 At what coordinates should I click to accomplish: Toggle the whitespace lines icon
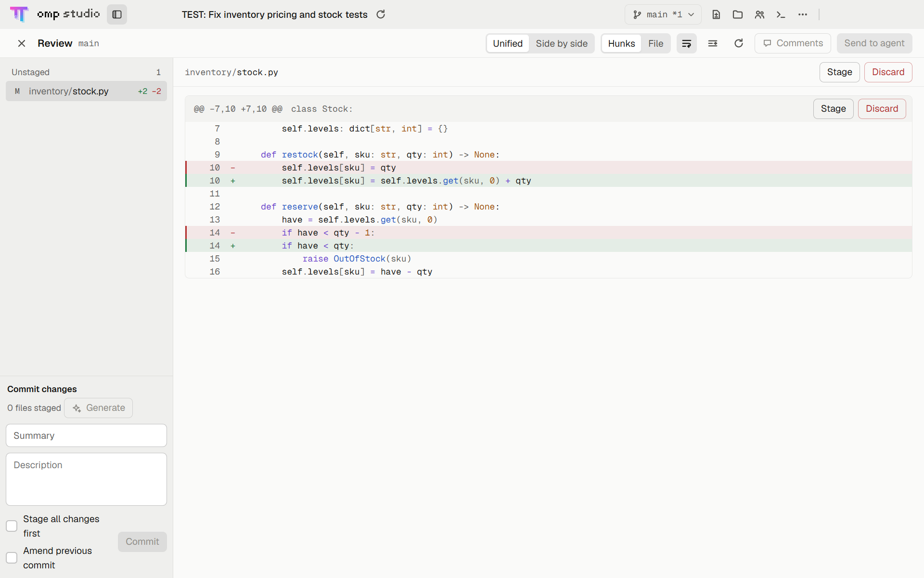click(x=713, y=43)
